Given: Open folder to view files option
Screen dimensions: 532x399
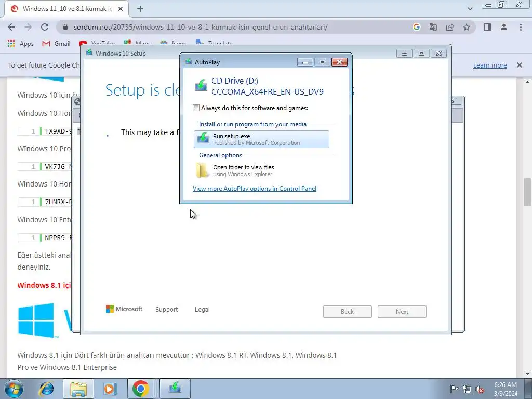Looking at the screenshot, I should 243,170.
